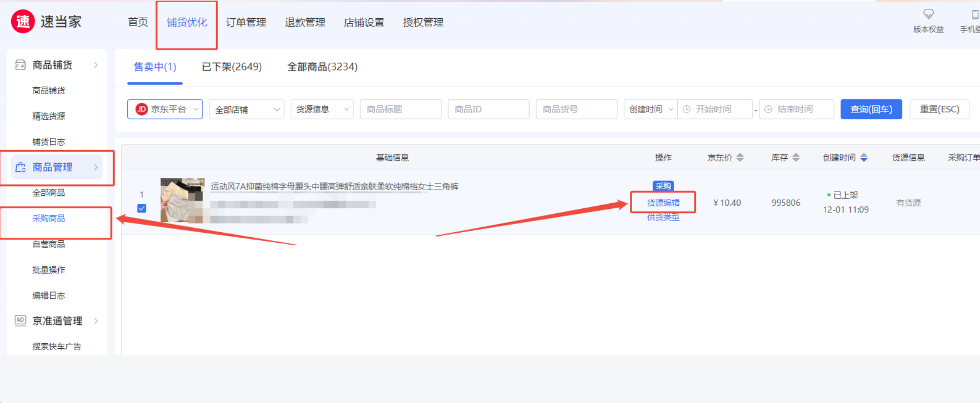Screen dimensions: 980x403
Task: Open the 全部店铺 store dropdown
Action: point(247,109)
